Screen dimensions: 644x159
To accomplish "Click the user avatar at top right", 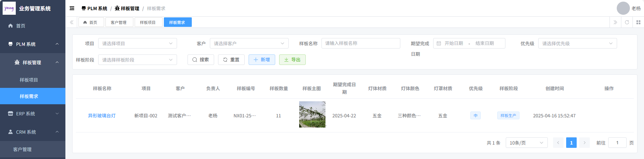I will [623, 9].
